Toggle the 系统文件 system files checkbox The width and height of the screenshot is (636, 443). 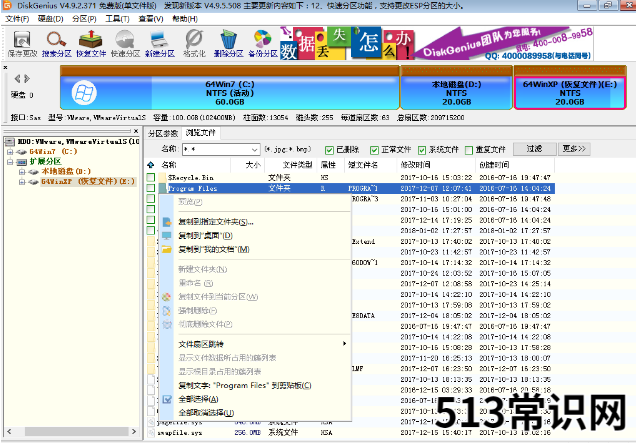(x=422, y=150)
